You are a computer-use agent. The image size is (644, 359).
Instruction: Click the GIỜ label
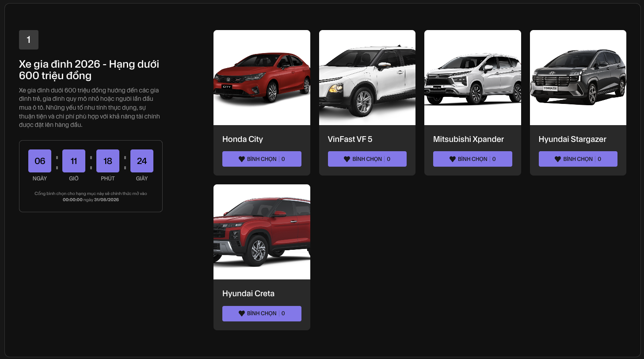[74, 179]
